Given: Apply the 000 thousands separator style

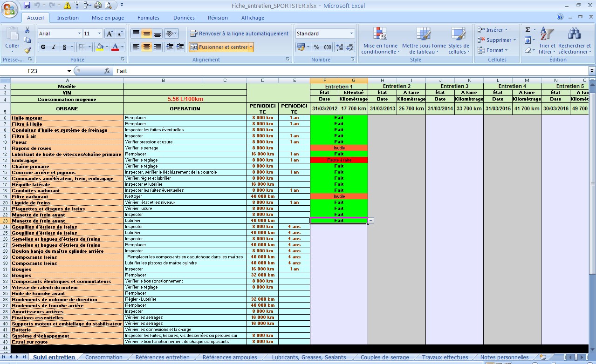Looking at the screenshot, I should [328, 47].
